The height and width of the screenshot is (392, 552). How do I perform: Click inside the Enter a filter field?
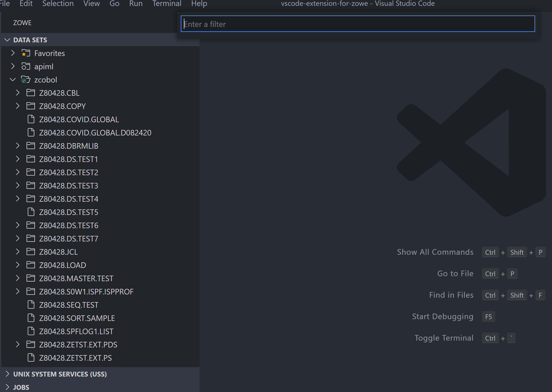[358, 24]
